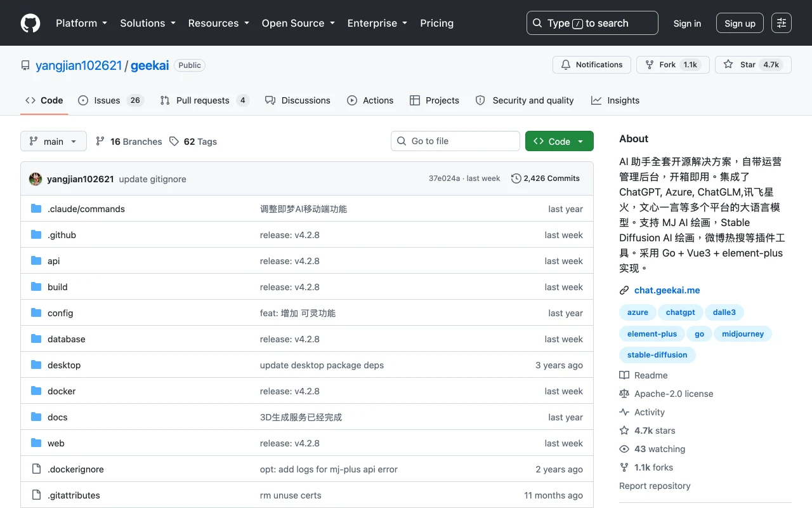Click the tag icon next to 62 Tags
Image resolution: width=812 pixels, height=508 pixels.
pyautogui.click(x=174, y=142)
